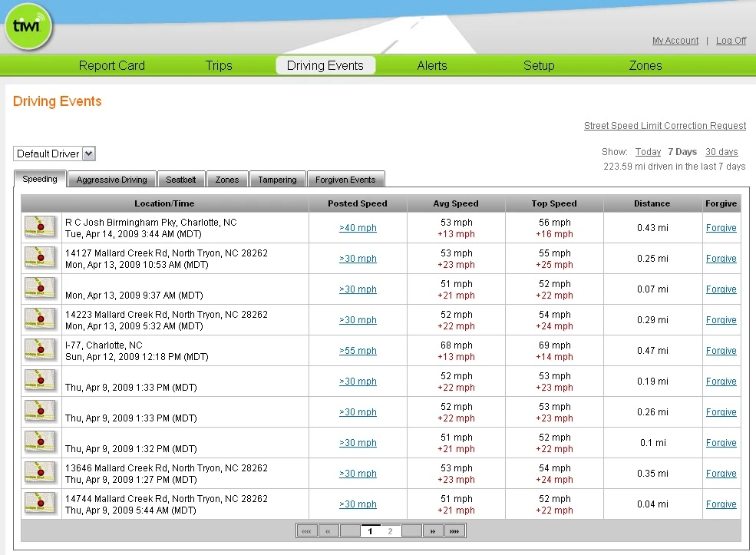Forgive the 0.1 mi event

(721, 443)
